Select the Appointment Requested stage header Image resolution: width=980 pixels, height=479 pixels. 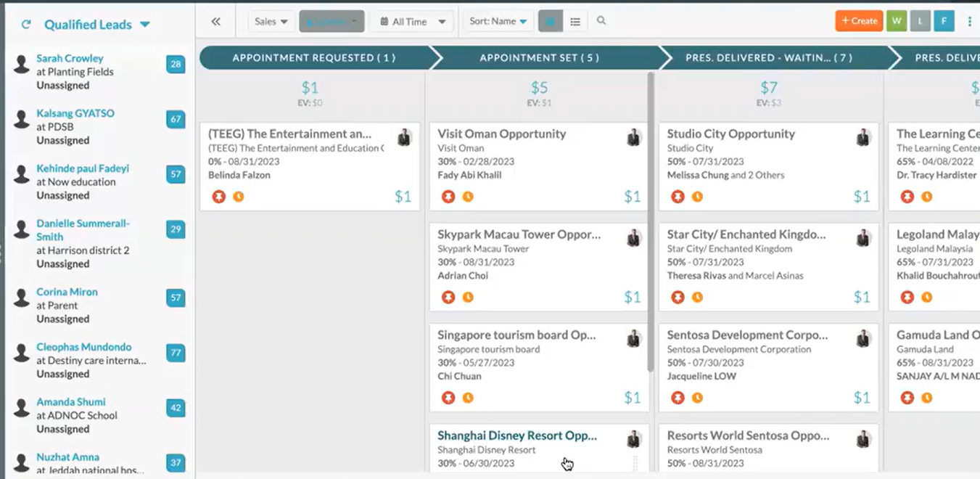point(313,58)
